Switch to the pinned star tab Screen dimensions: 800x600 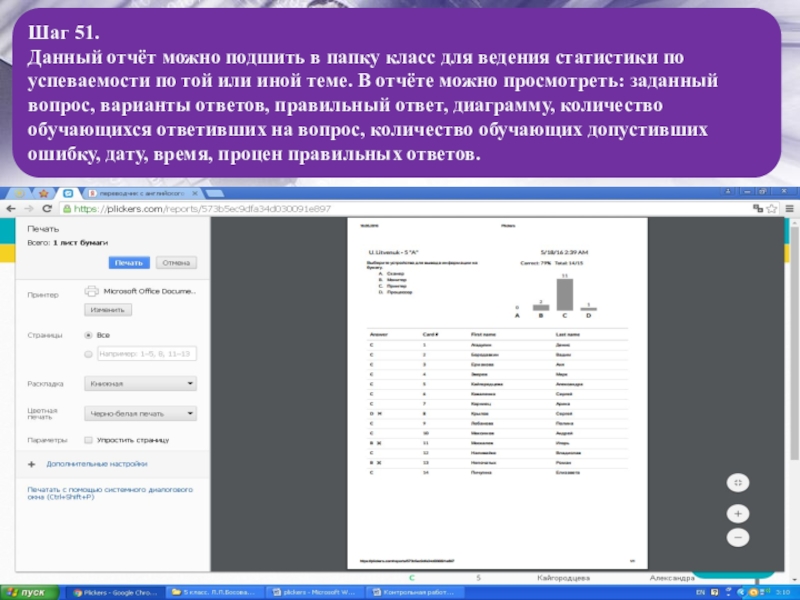point(43,193)
